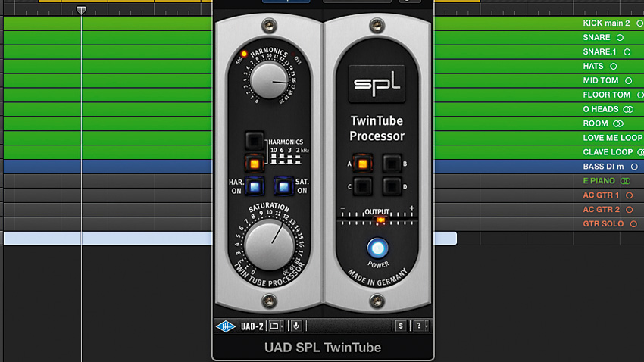Viewport: 644px width, 362px height.
Task: Select preset A button
Action: pyautogui.click(x=362, y=164)
